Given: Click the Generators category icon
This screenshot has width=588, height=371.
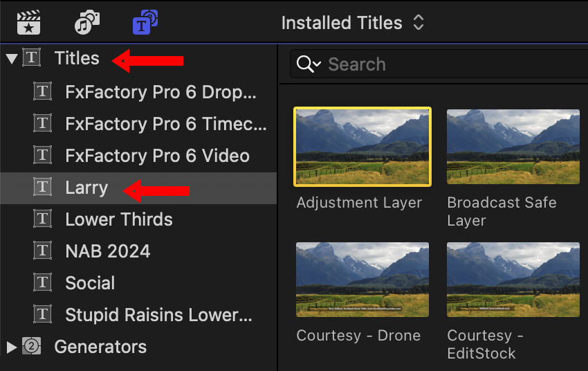Looking at the screenshot, I should click(32, 346).
